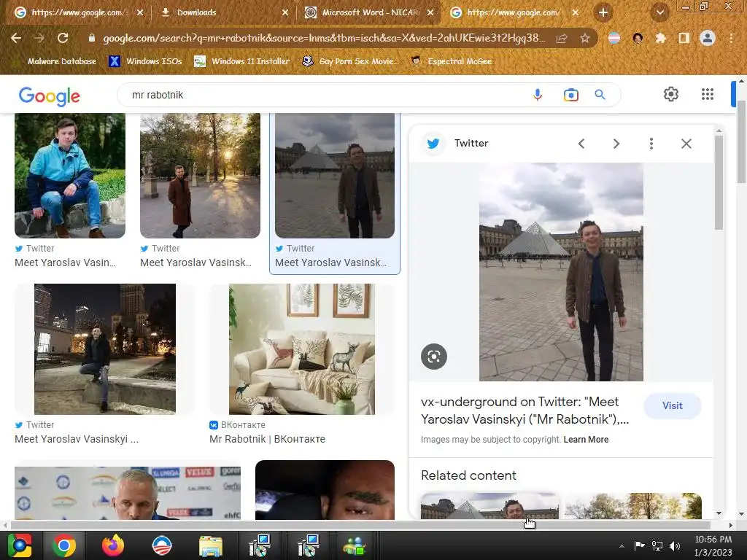Screen dimensions: 747x560
Task: Open more options in Twitter preview panel
Action: click(651, 144)
